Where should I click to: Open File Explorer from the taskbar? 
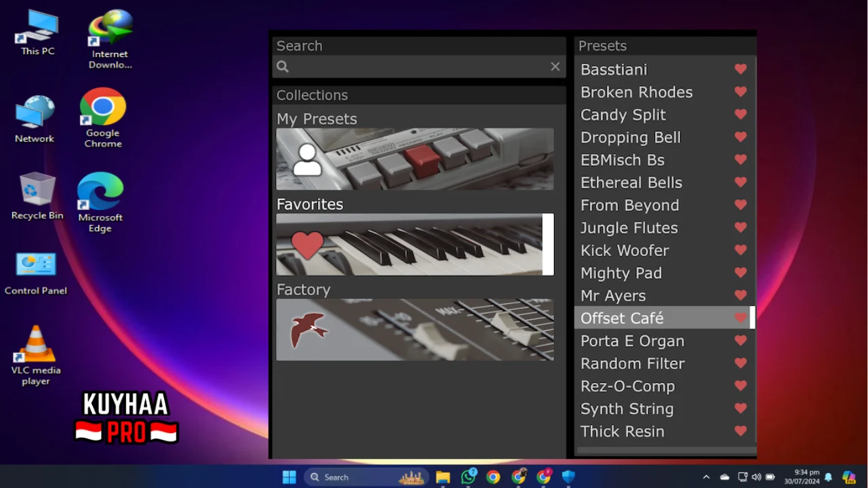(x=443, y=477)
